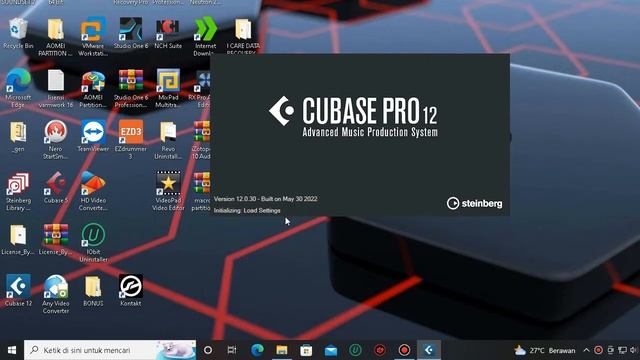
Task: Launch EZdrummer 3 shortcut
Action: click(x=131, y=139)
